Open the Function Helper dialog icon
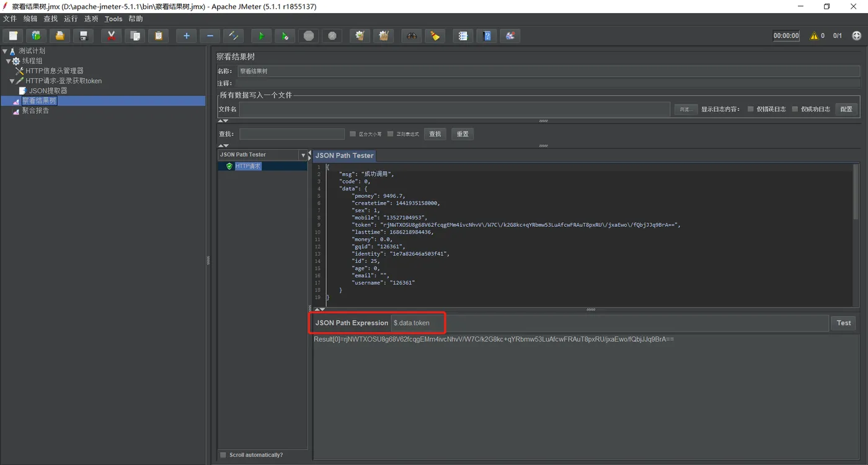Screen dimensions: 868x465 click(463, 36)
